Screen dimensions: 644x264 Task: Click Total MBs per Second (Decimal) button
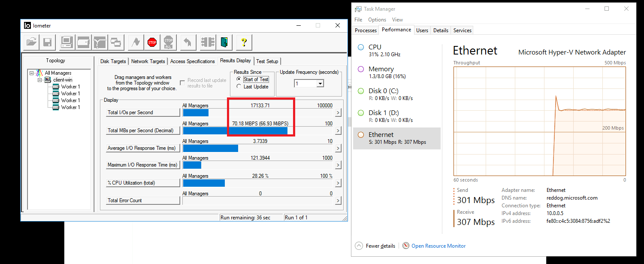143,130
